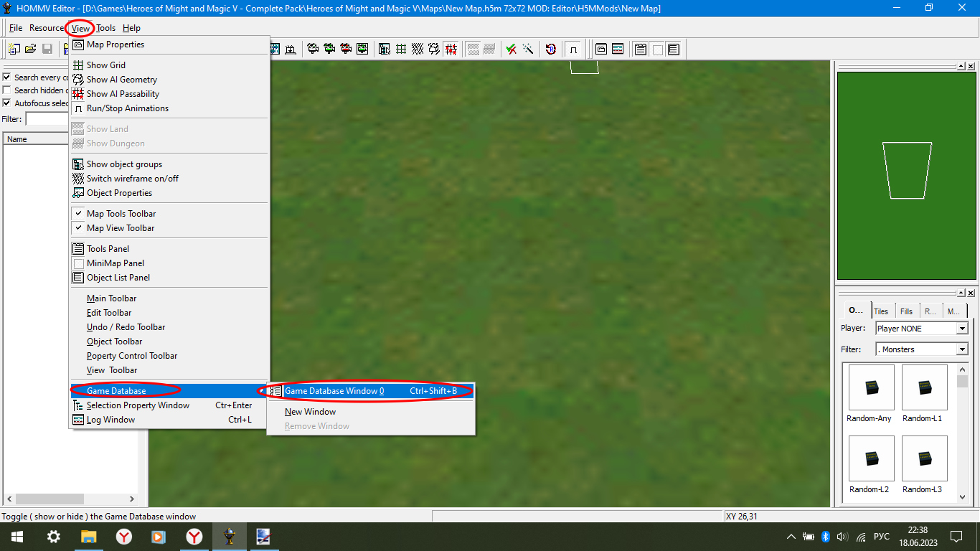
Task: Click the Run/Stop Animations toolbar button
Action: [x=573, y=49]
